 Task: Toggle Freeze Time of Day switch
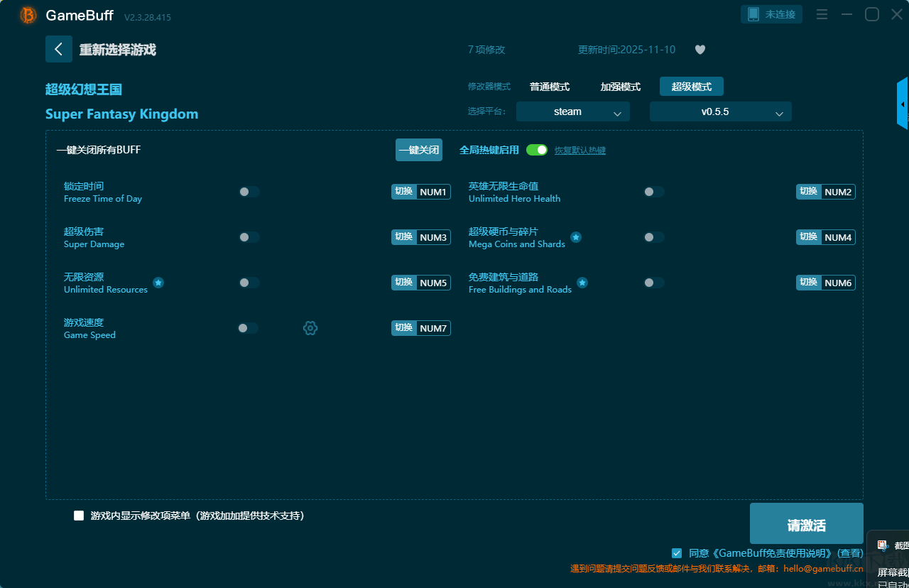[x=249, y=192]
